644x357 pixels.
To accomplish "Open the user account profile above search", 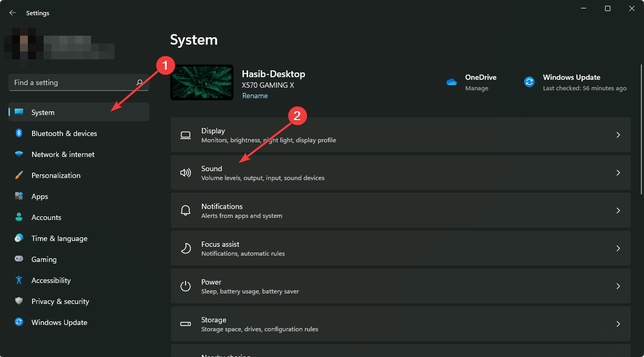I will [x=59, y=47].
